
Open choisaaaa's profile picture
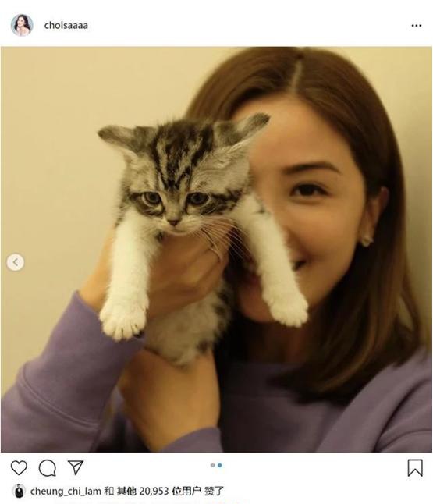coord(22,25)
